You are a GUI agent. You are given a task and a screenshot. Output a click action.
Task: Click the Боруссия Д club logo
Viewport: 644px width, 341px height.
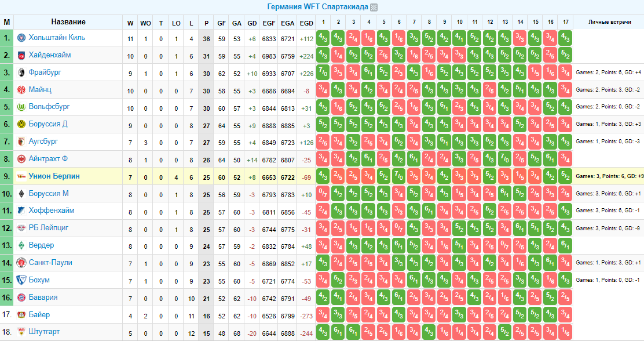coord(21,125)
